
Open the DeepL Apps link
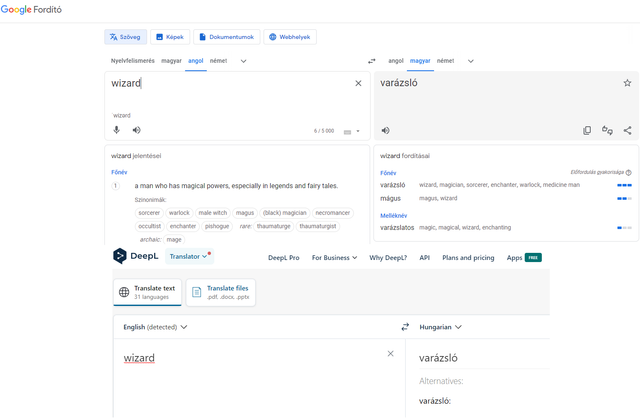[x=524, y=258]
